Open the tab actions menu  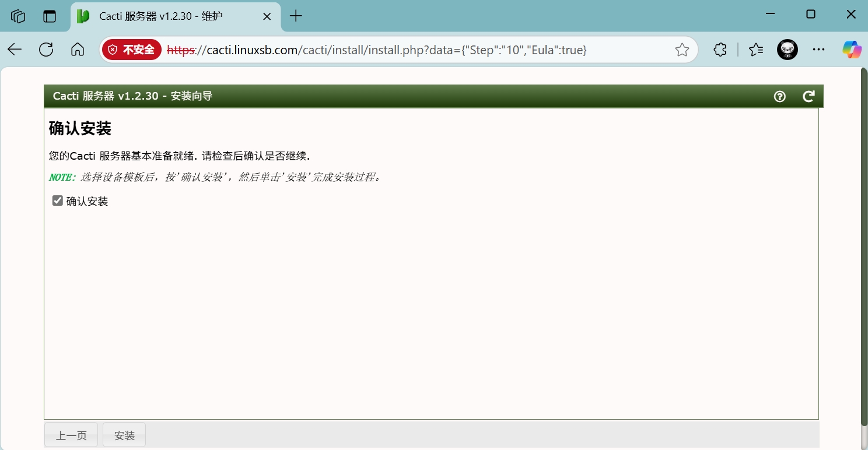(x=50, y=16)
